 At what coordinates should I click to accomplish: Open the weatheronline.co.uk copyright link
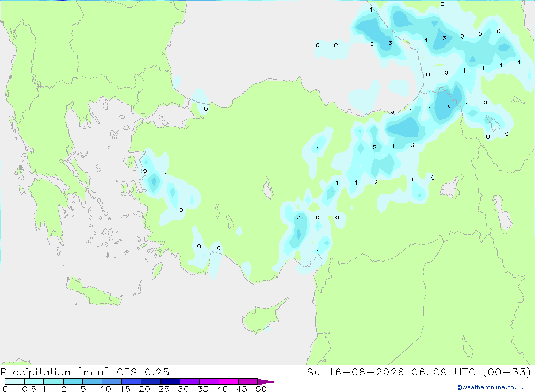pyautogui.click(x=490, y=387)
